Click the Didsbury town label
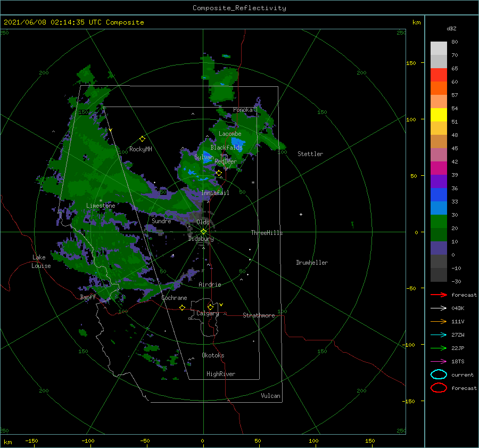479x448 pixels. [x=201, y=239]
